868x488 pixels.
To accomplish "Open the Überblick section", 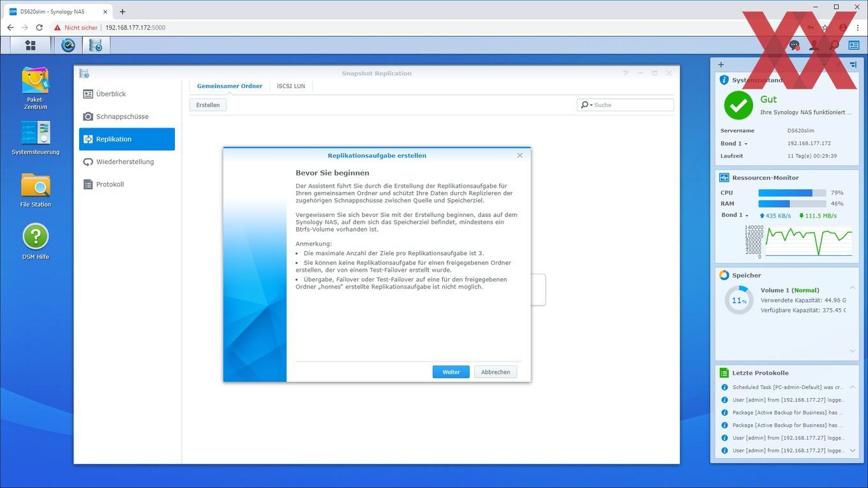I will coord(127,94).
